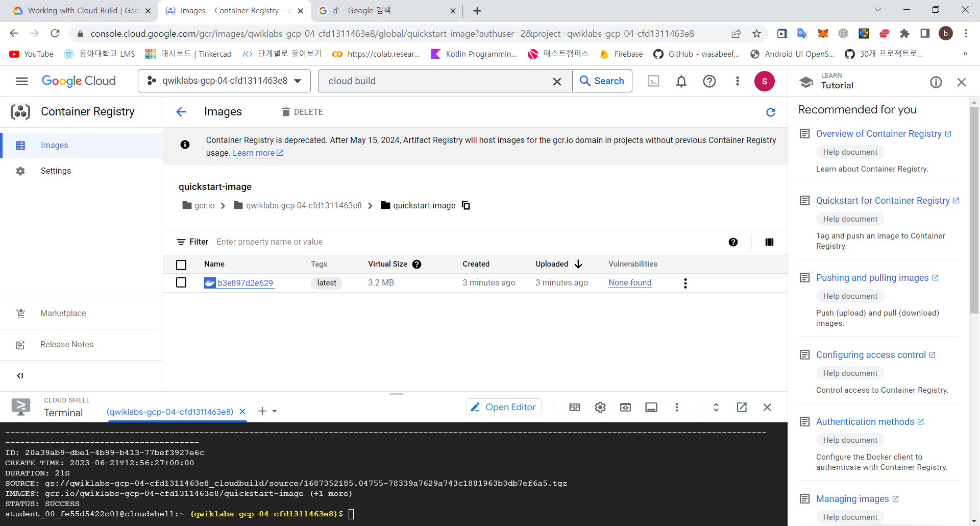980x526 pixels.
Task: Collapse the Container Registry side navigation
Action: 20,376
